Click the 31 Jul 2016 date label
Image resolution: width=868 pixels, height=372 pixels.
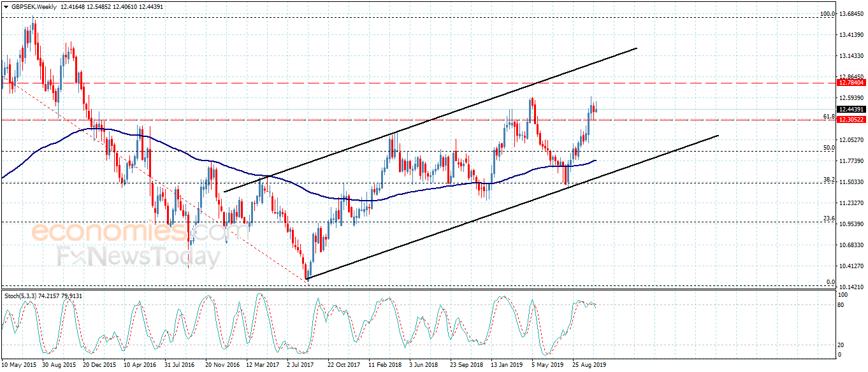point(179,365)
